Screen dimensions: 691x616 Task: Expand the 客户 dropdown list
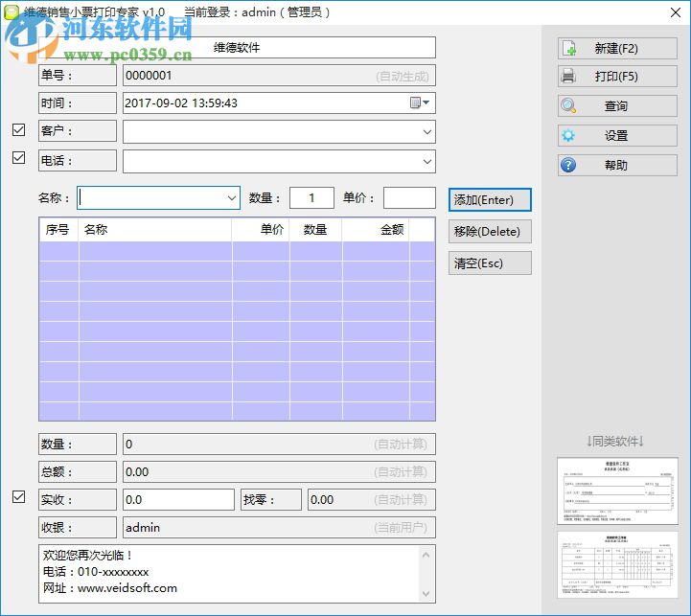click(x=426, y=132)
